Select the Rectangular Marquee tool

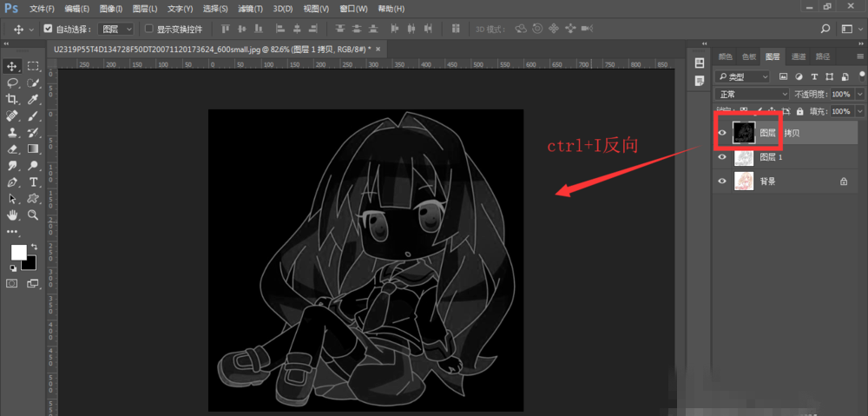point(33,67)
